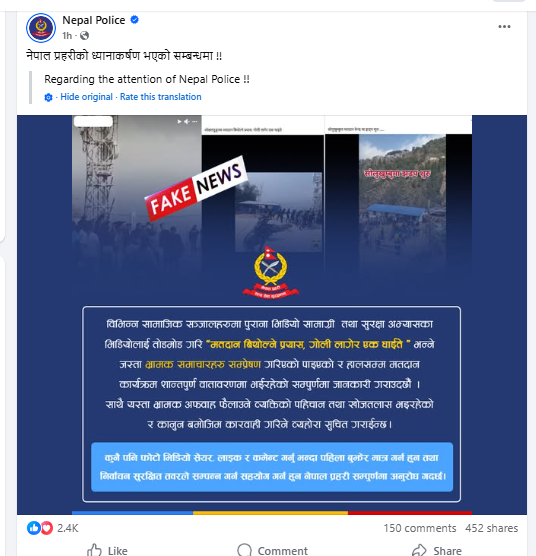
Task: Open the translation settings gear icon
Action: (48, 97)
